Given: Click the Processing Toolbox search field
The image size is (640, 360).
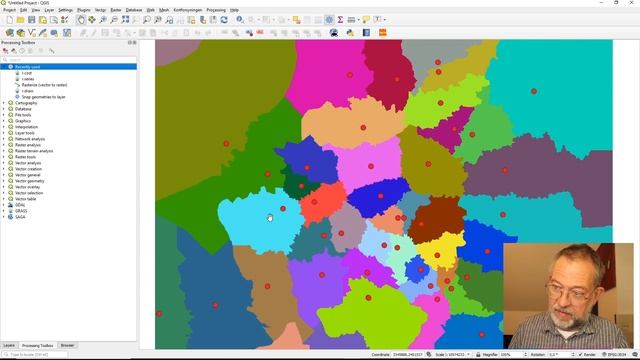Looking at the screenshot, I should [x=69, y=60].
